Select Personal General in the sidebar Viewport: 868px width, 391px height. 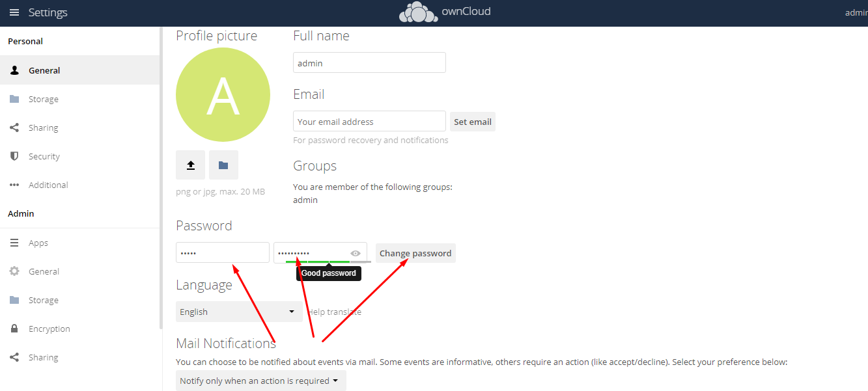(x=44, y=71)
